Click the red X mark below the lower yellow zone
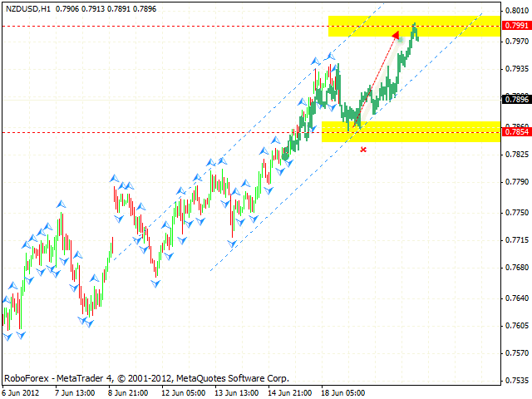This screenshot has width=532, height=399. click(x=363, y=150)
